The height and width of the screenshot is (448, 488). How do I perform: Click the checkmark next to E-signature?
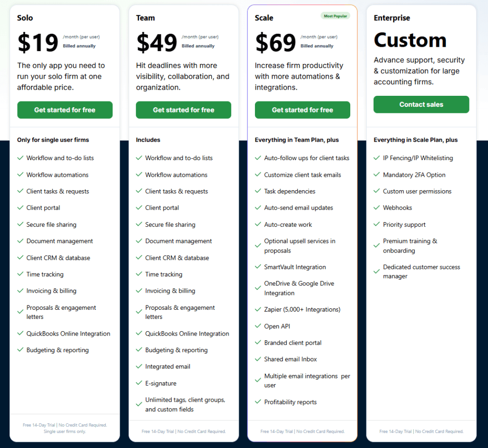pyautogui.click(x=139, y=383)
